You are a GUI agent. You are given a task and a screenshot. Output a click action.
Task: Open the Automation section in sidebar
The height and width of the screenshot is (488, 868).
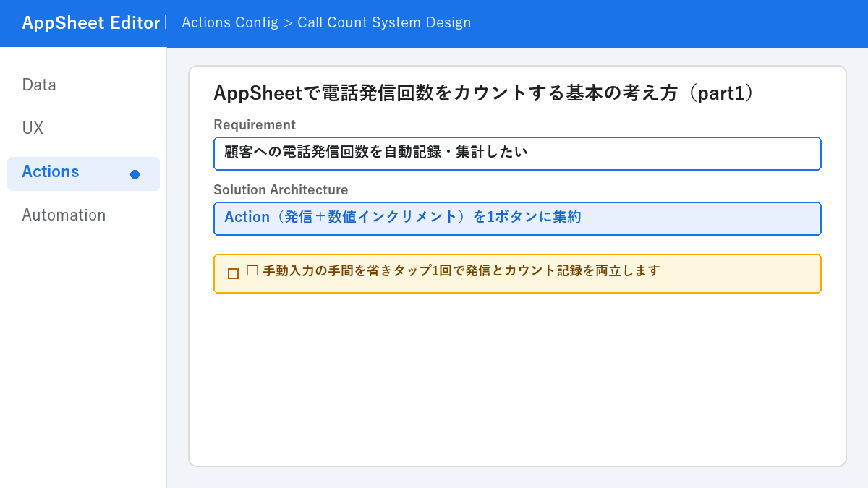(64, 215)
